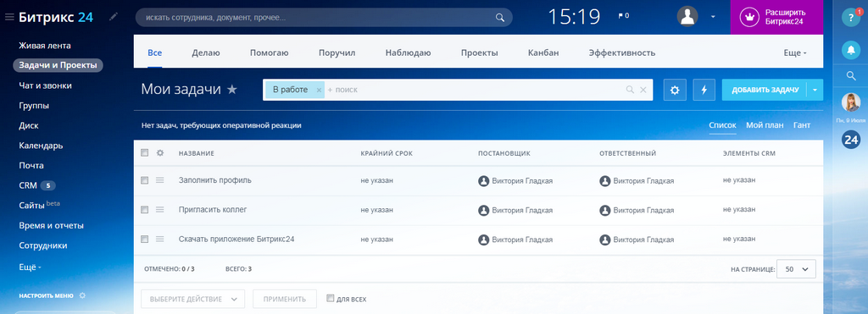Screen dimensions: 868x314
Task: Check the Заполнить профиль task checkbox
Action: (x=144, y=180)
